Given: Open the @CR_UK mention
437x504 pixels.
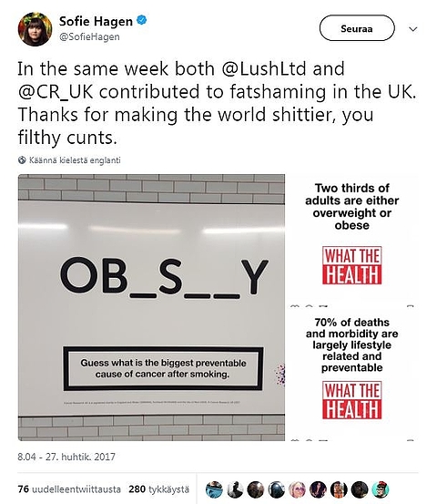Looking at the screenshot, I should 56,92.
